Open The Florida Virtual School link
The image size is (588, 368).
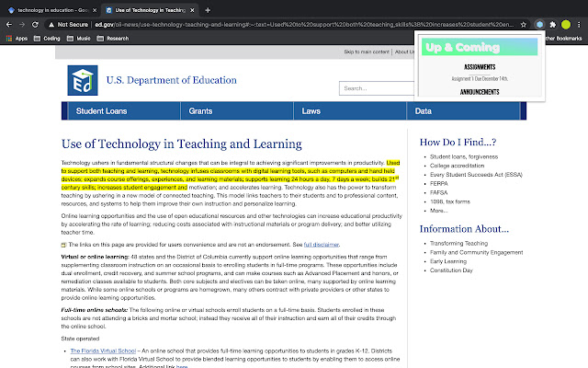(103, 351)
